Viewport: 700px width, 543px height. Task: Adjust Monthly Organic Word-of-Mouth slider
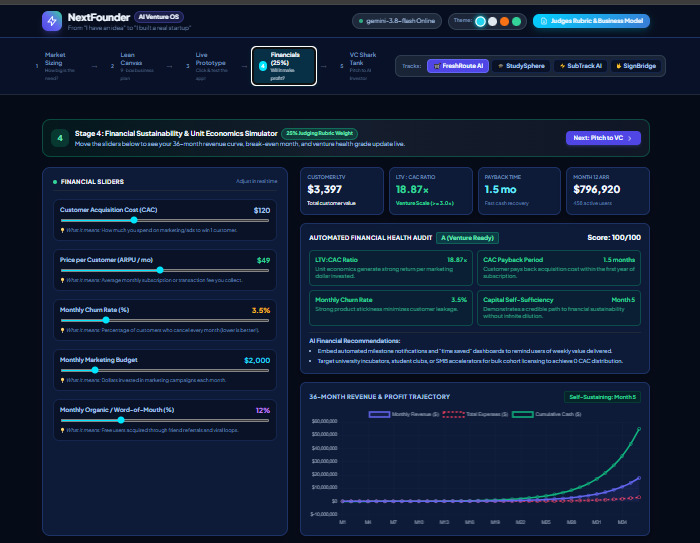pos(165,420)
